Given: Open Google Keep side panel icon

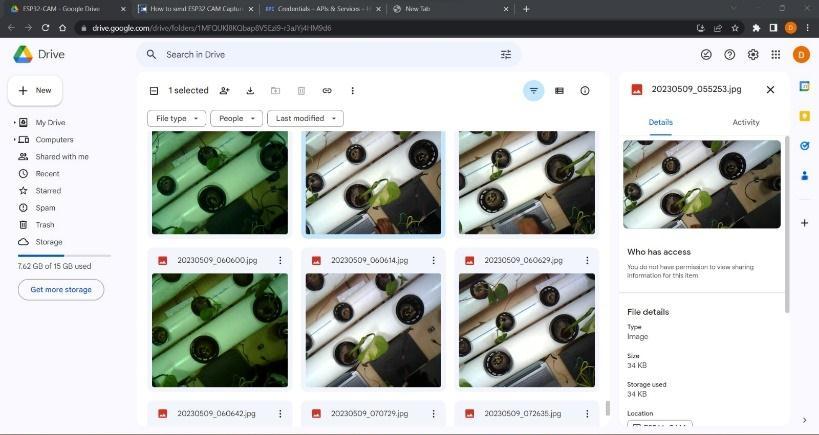Looking at the screenshot, I should click(804, 116).
